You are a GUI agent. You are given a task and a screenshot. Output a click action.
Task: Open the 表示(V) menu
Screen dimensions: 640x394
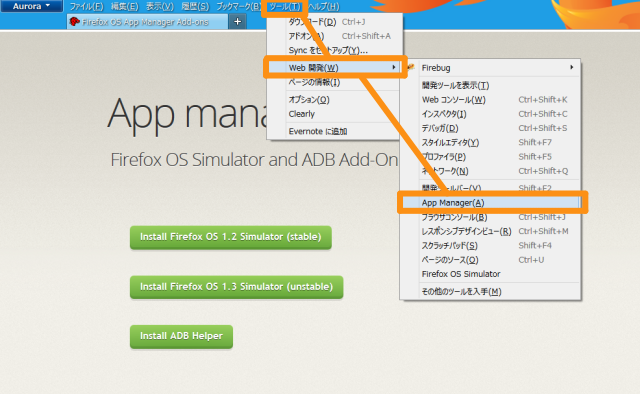pyautogui.click(x=160, y=7)
